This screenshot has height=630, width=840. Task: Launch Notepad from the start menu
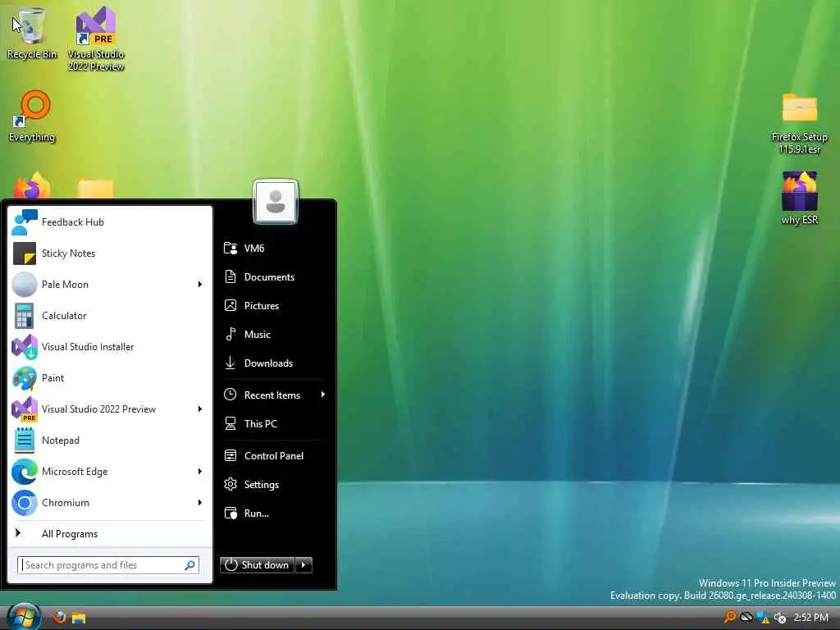click(110, 441)
